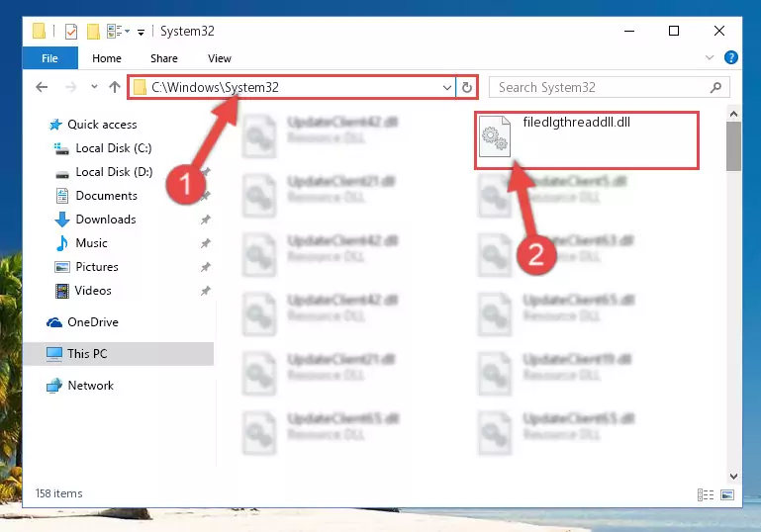Switch to the View ribbon tab
Image resolution: width=761 pixels, height=532 pixels.
220,58
